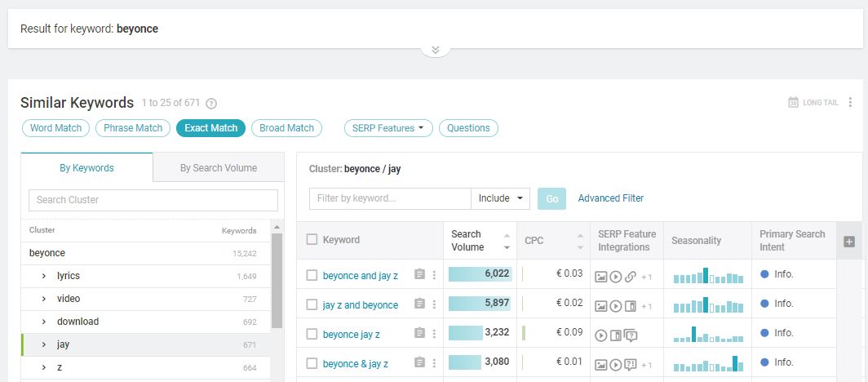Click the clipboard icon for 'beyonce & jay z'
Screen dimensions: 868x382
point(419,362)
